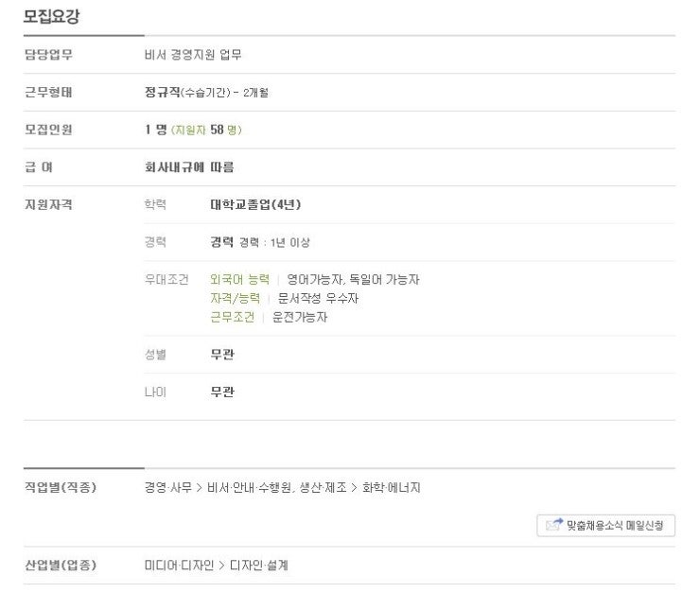
Task: Click the 비서 경영지원 업무 duty text
Action: pyautogui.click(x=193, y=55)
